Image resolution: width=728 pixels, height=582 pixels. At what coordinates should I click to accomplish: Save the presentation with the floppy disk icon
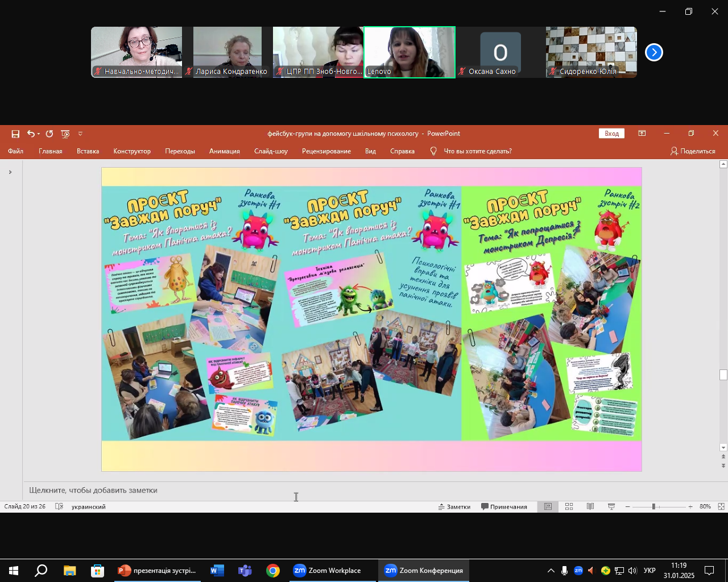click(x=15, y=134)
